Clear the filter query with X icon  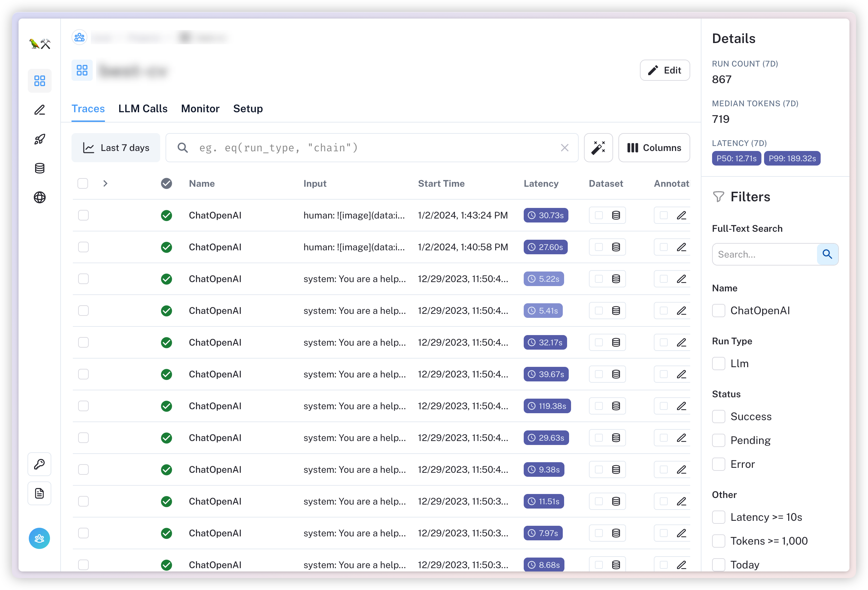(564, 148)
